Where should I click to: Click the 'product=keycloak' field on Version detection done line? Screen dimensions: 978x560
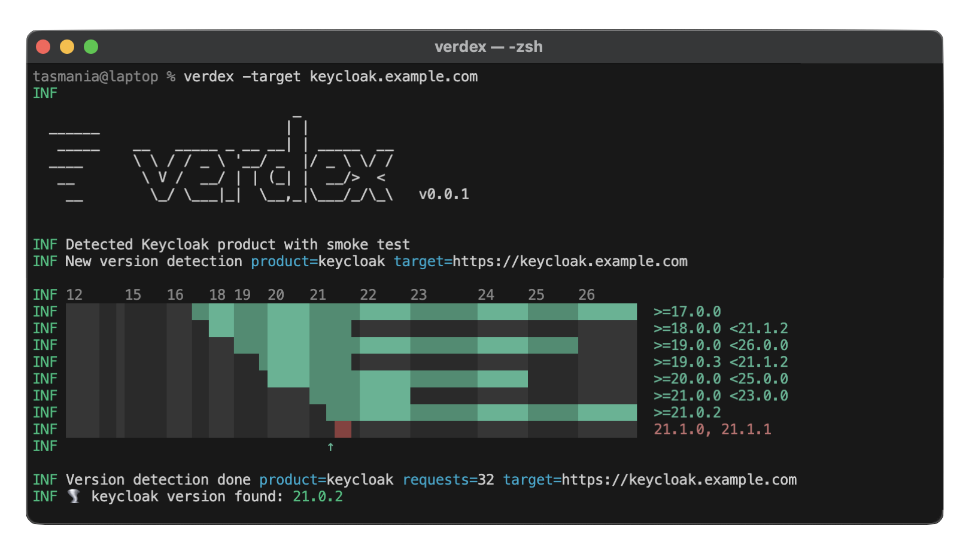tap(326, 480)
